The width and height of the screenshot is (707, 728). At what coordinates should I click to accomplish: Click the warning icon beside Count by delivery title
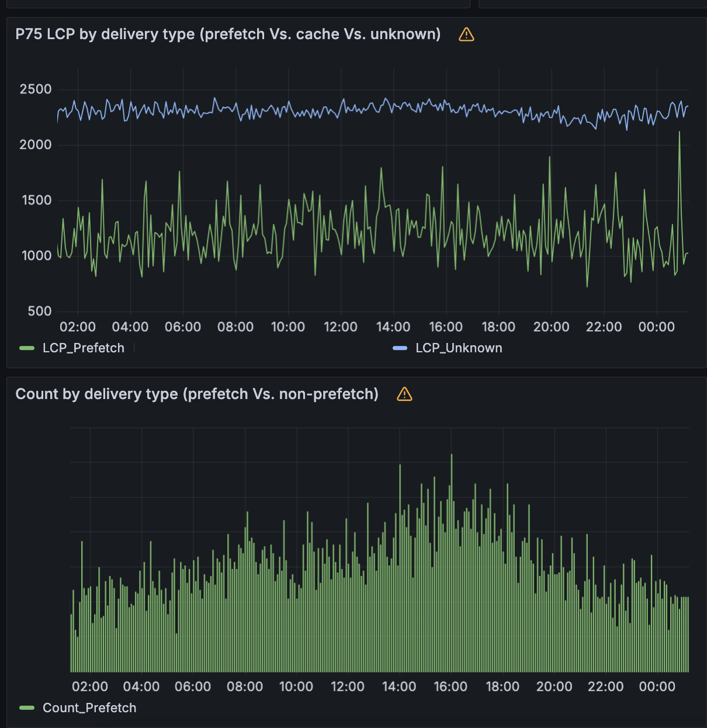[404, 394]
